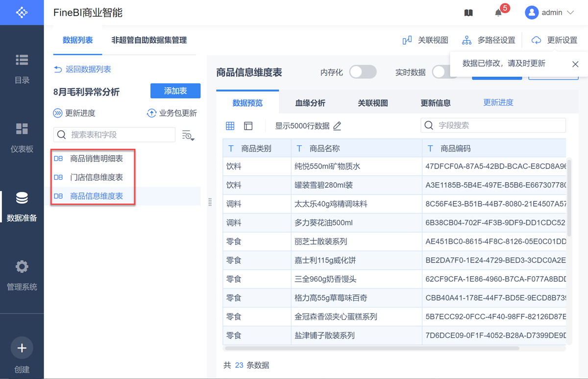Click the 商品编码 column header
Viewport: 588px width, 379px height.
pos(494,148)
